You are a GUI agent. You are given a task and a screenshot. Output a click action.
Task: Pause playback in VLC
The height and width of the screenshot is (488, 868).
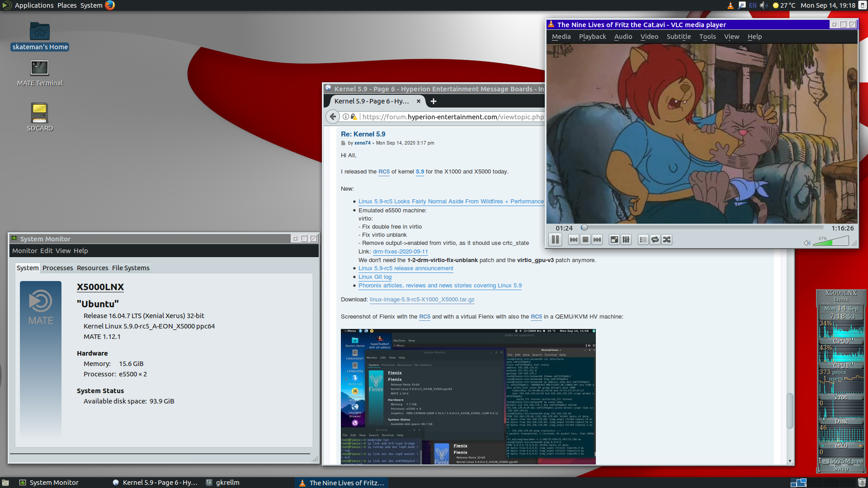[555, 240]
